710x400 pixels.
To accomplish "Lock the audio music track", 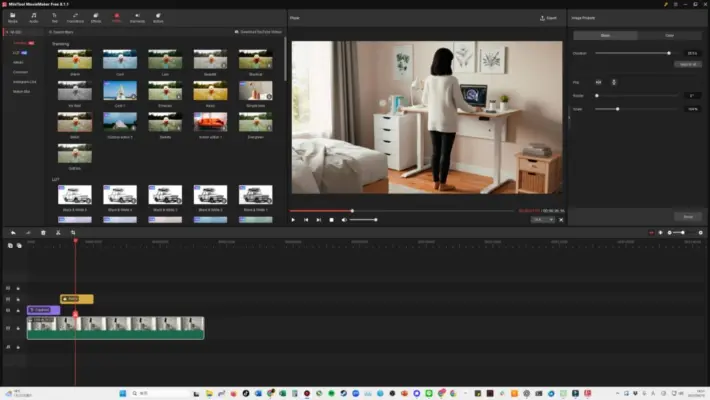I will point(18,347).
